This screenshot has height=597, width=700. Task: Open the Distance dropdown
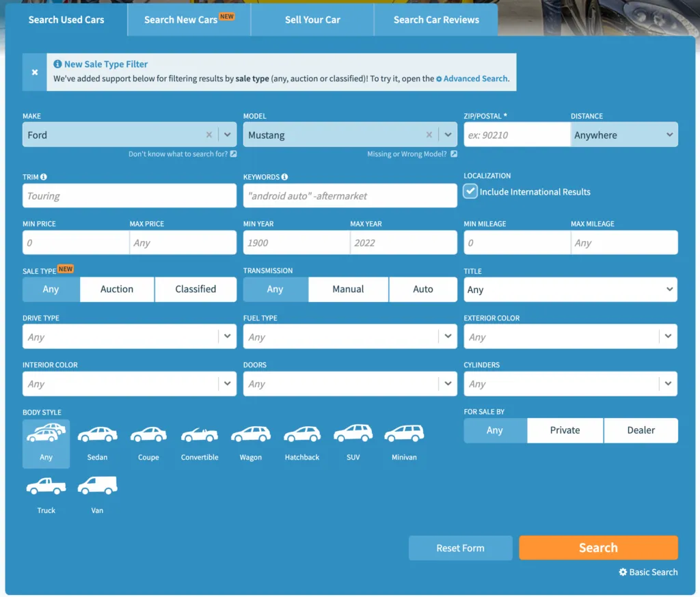click(x=623, y=135)
